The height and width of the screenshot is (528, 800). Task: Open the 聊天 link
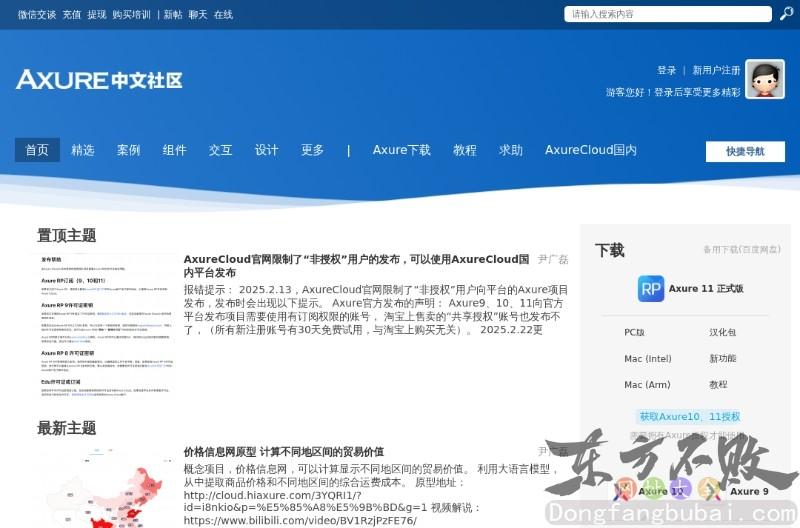(198, 15)
